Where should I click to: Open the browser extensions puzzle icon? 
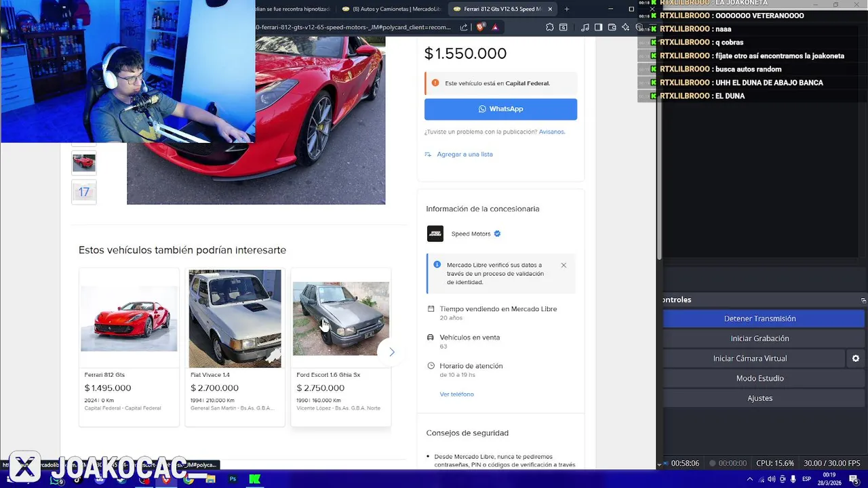click(x=550, y=27)
